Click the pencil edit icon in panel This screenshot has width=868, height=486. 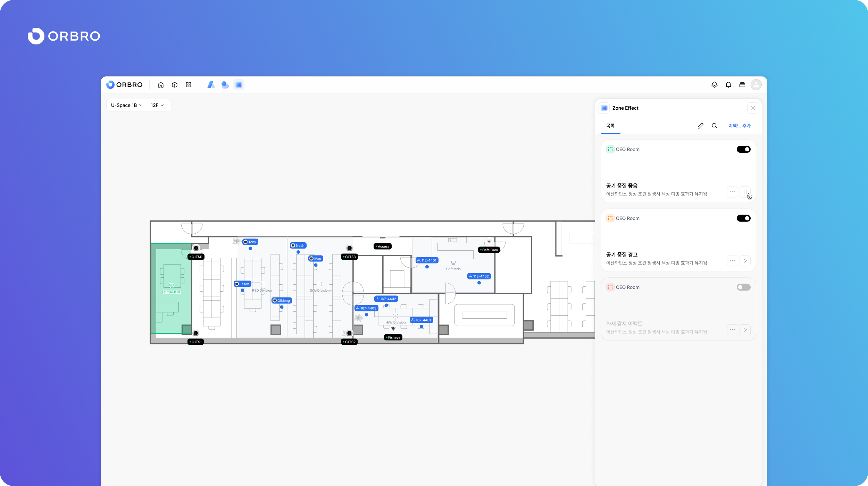700,126
